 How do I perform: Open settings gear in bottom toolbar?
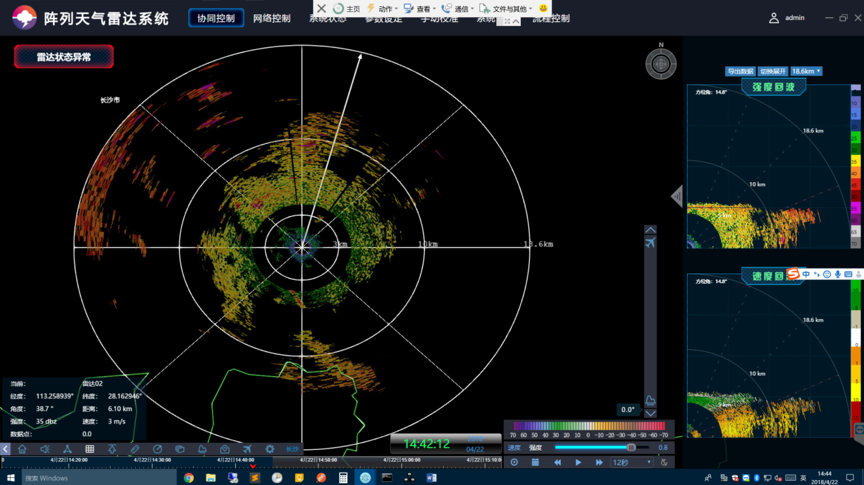click(269, 449)
